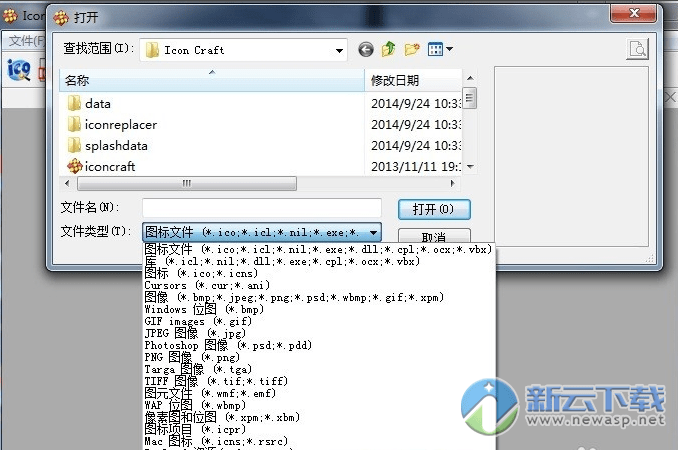Choose Mac 图标 (*.icns;*.rsrc) entry
Image resolution: width=678 pixels, height=450 pixels.
click(318, 441)
